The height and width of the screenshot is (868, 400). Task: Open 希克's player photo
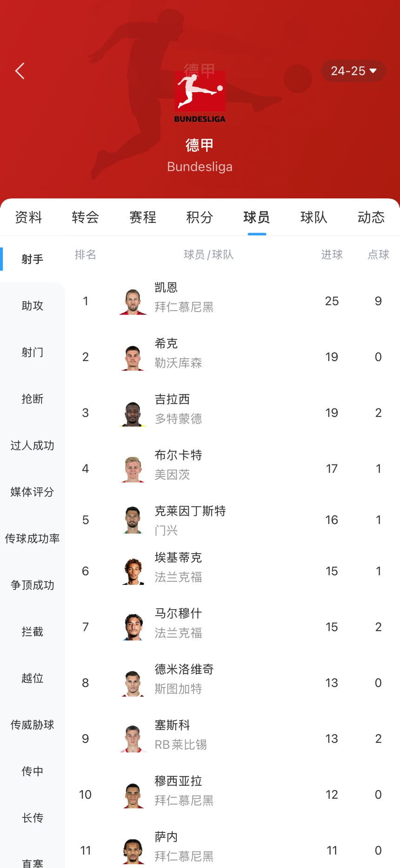(x=133, y=357)
